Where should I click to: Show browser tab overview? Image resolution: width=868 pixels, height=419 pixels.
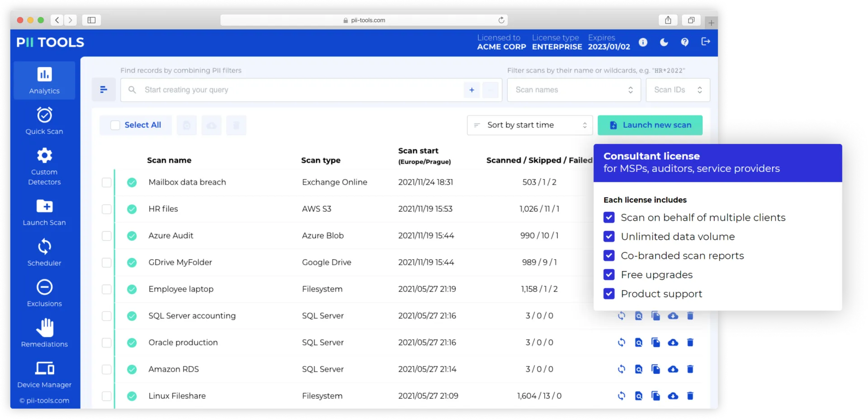tap(691, 20)
